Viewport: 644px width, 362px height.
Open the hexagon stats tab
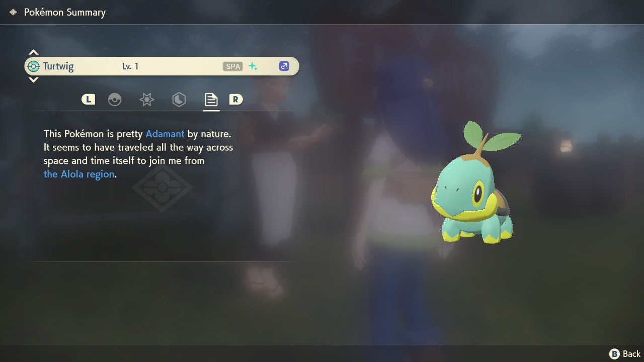pos(179,100)
